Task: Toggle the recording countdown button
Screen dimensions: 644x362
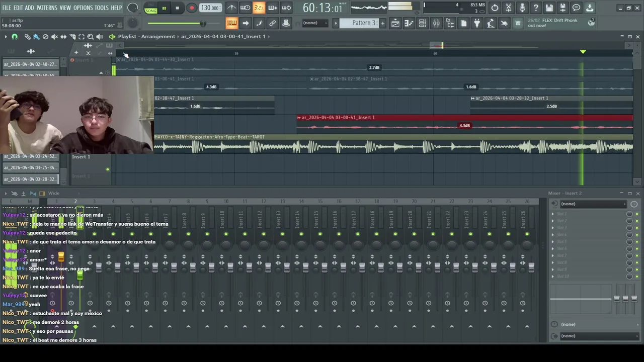Action: point(259,8)
